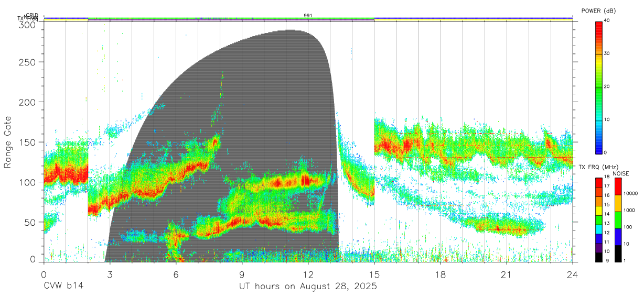Click the 3 tick on UT hours axis
This screenshot has height=297, width=644.
[110, 274]
